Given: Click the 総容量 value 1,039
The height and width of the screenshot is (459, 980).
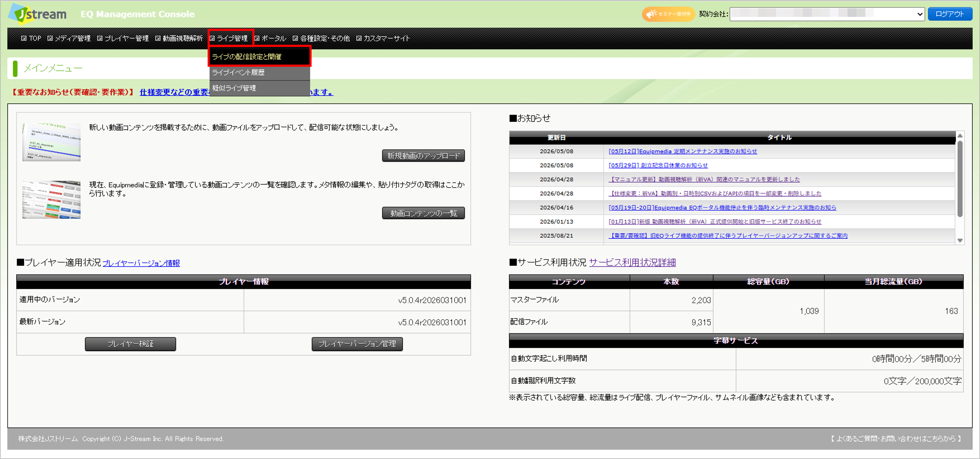Looking at the screenshot, I should 809,311.
